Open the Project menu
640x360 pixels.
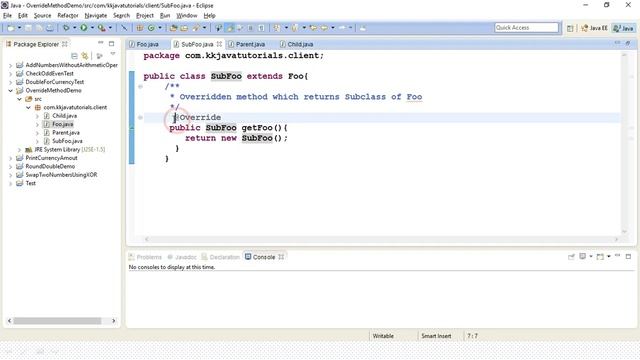(144, 16)
